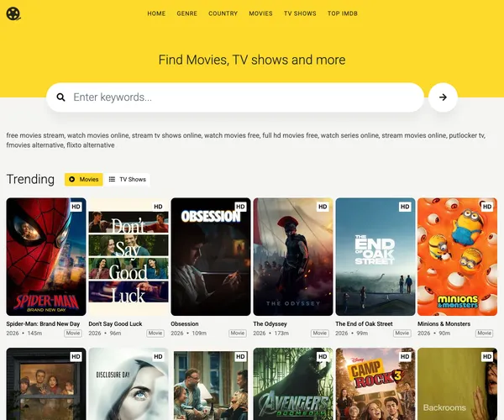Open the Minions & Monsters poster

coord(458,257)
